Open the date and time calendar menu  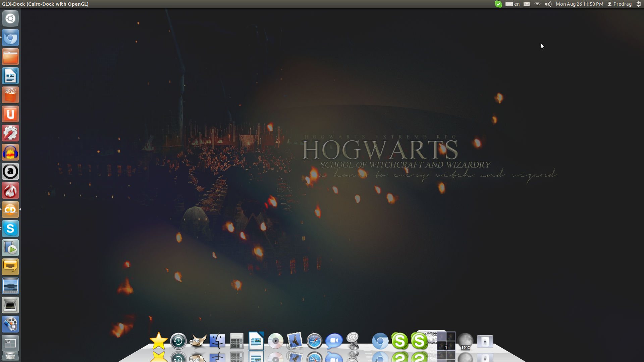pos(579,4)
